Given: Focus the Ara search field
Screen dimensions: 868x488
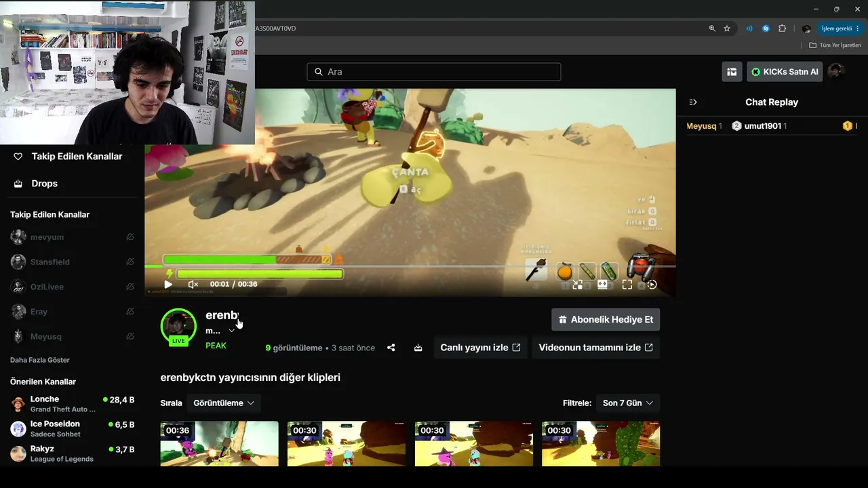Looking at the screenshot, I should coord(434,72).
